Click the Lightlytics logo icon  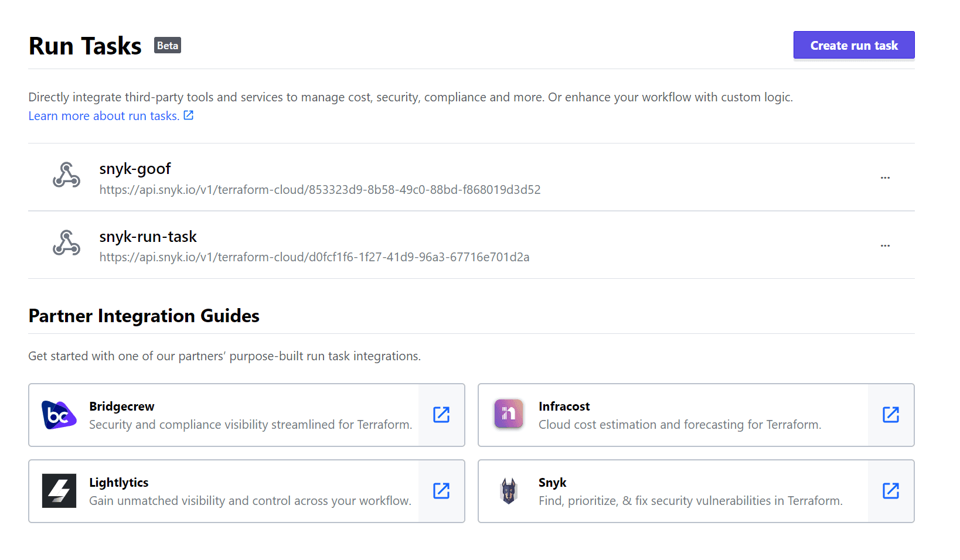(x=59, y=491)
